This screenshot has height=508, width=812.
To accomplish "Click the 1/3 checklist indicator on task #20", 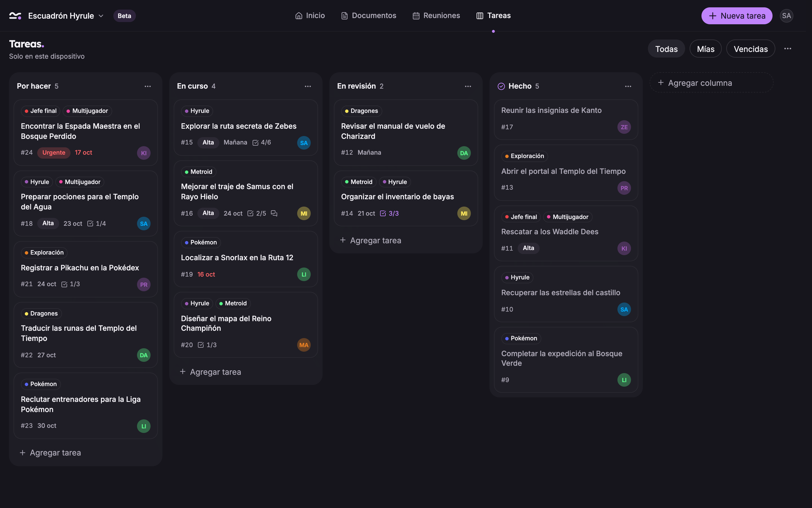I will pyautogui.click(x=207, y=345).
